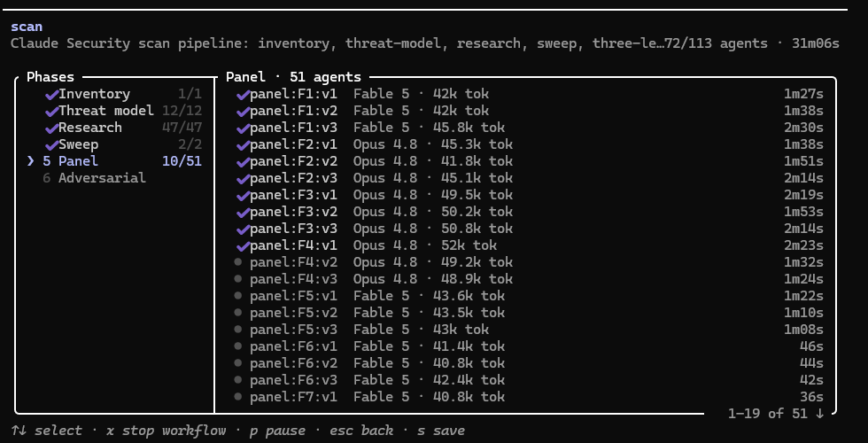Click the 'Panel · 51 agents' pane header
The height and width of the screenshot is (443, 868).
coord(293,77)
